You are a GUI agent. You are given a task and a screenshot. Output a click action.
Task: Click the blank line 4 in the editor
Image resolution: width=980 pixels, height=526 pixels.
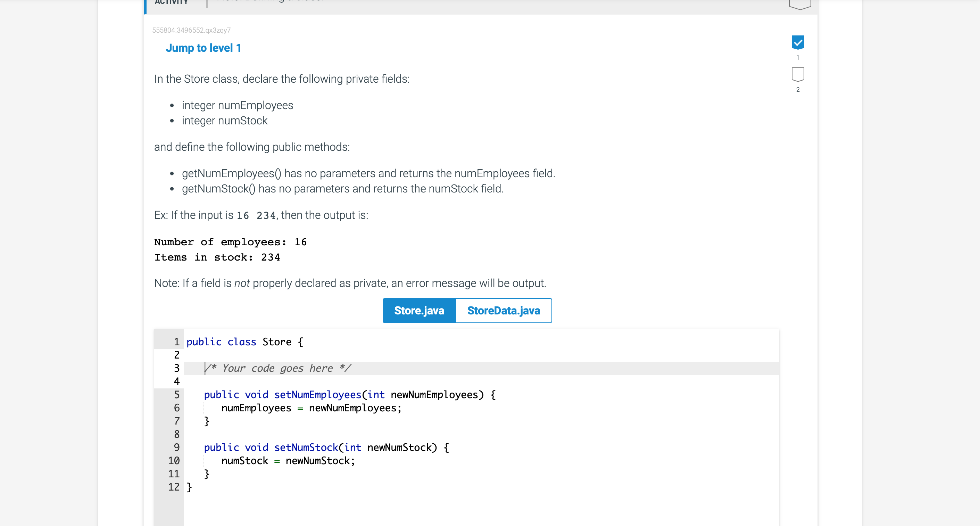point(342,381)
